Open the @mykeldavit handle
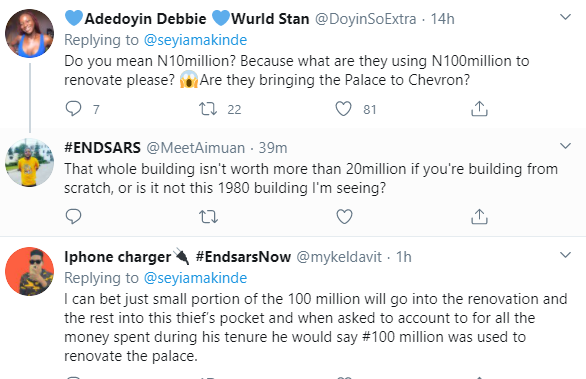This screenshot has width=586, height=379. (339, 257)
